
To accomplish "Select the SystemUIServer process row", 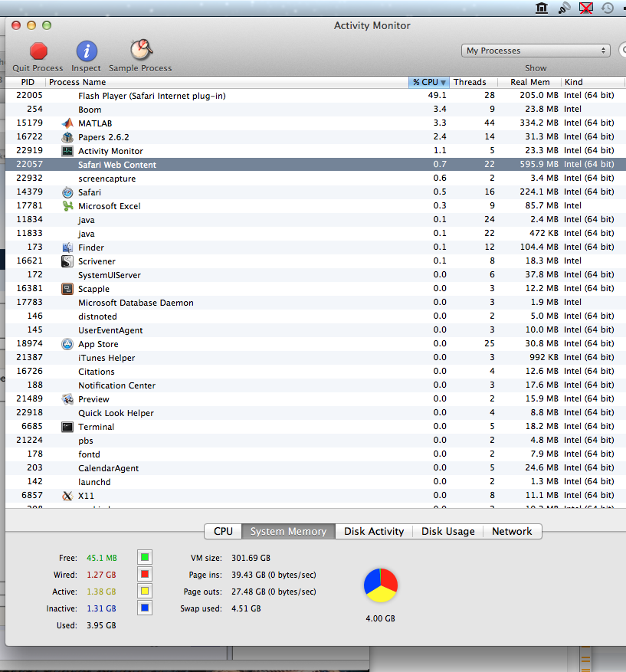I will (x=316, y=275).
